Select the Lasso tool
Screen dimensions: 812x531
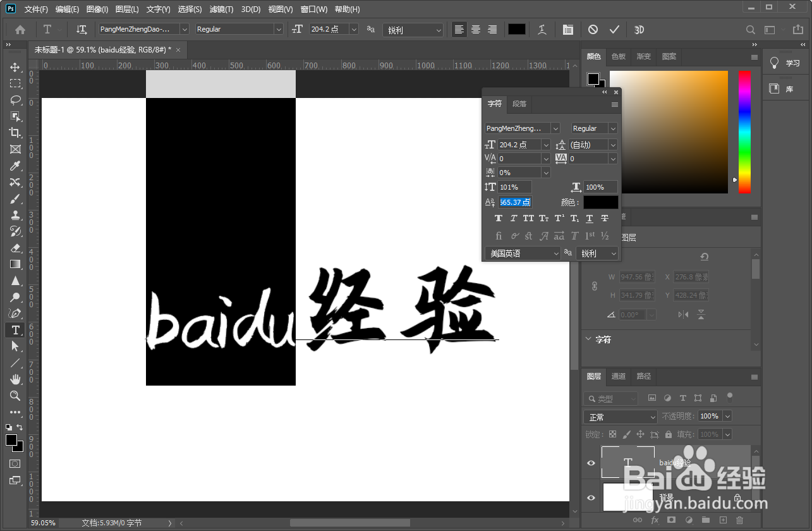(15, 100)
